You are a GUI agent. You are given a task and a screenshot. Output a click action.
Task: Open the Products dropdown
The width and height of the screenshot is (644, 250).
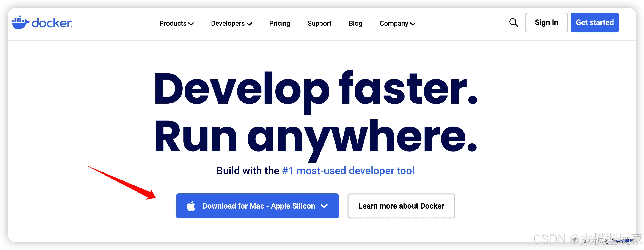(x=173, y=23)
